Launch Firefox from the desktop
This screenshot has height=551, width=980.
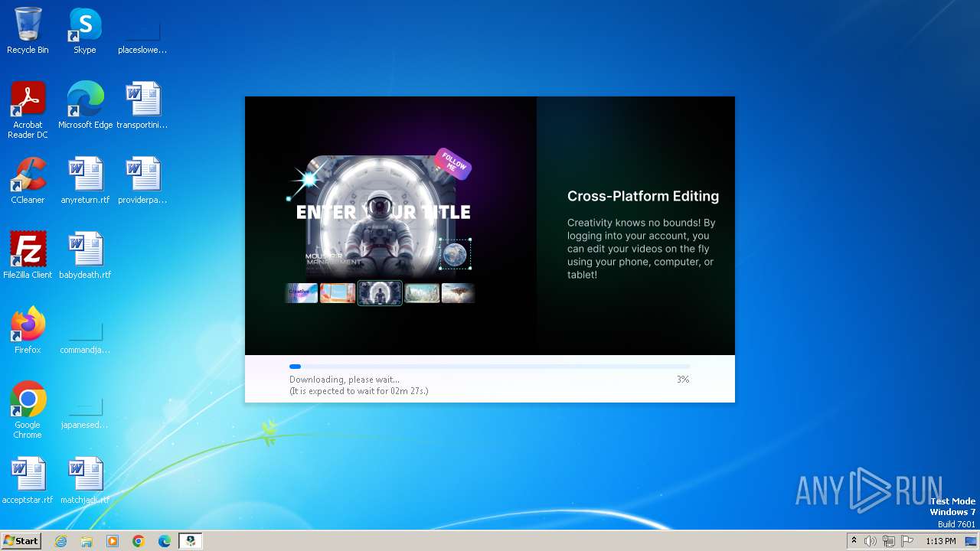pos(28,331)
